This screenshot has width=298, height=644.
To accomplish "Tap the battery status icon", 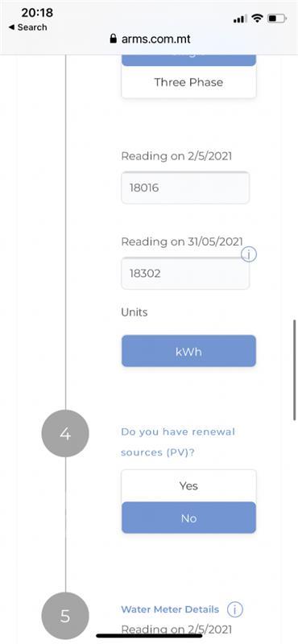I will [277, 19].
